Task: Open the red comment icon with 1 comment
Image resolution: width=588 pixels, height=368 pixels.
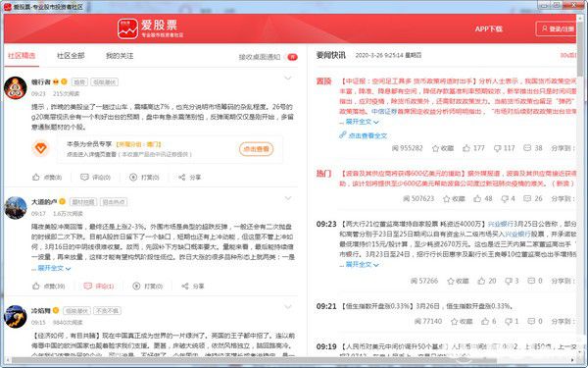Action: click(88, 286)
